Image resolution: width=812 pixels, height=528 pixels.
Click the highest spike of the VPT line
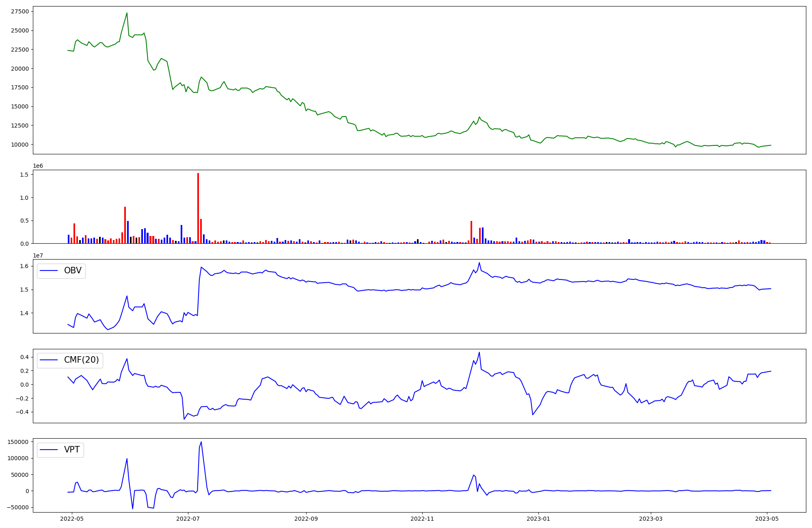click(x=201, y=442)
